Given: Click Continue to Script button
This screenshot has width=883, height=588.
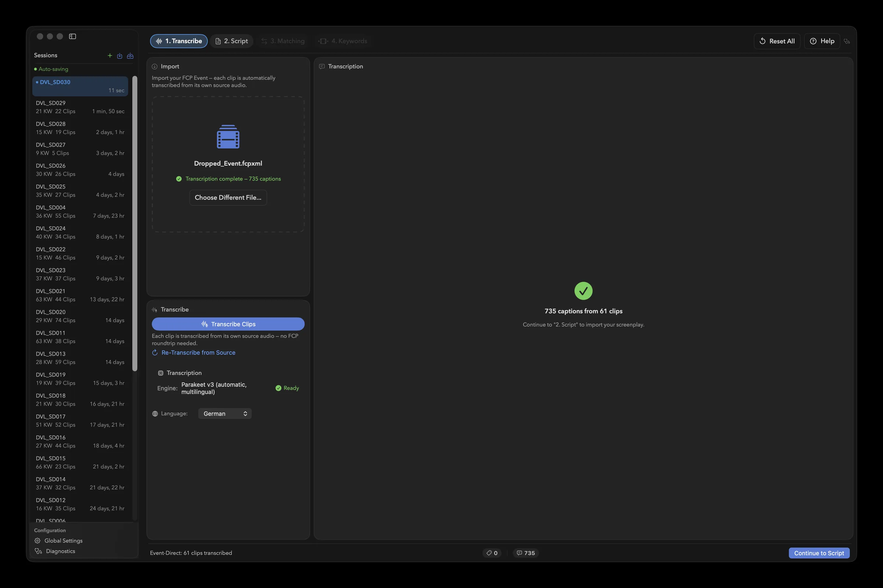Looking at the screenshot, I should [819, 553].
